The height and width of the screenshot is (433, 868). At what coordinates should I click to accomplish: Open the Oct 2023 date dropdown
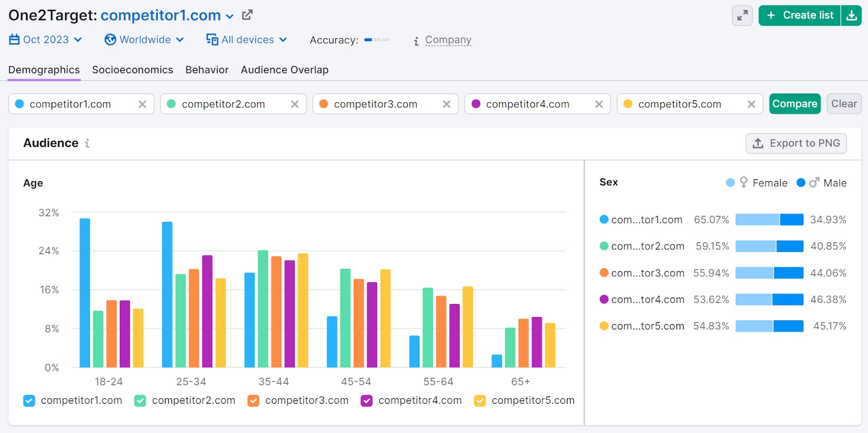46,40
